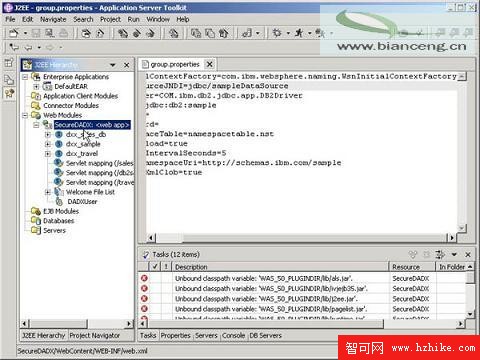Screen dimensions: 480x360
Task: Sort tasks by the Description column header
Action: tap(281, 267)
